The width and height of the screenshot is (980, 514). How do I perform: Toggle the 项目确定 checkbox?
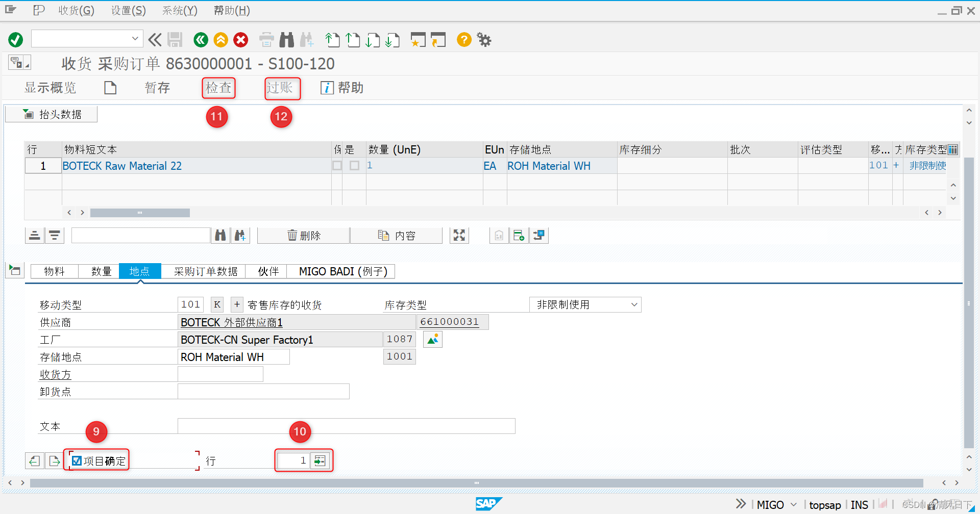point(77,460)
